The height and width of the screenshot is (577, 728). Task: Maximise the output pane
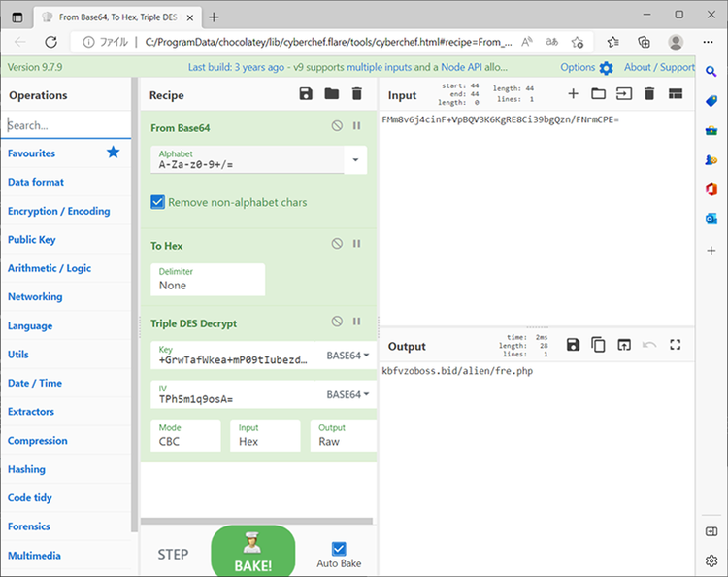[x=676, y=345]
